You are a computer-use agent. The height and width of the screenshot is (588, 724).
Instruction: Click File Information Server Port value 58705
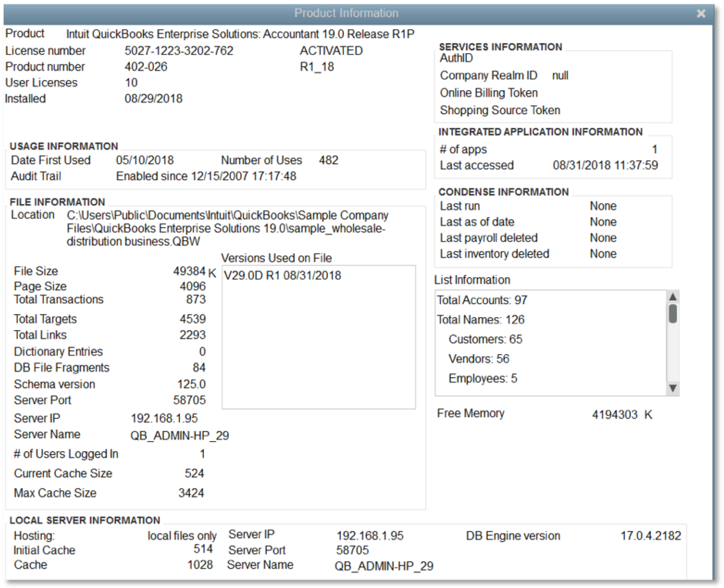(190, 400)
